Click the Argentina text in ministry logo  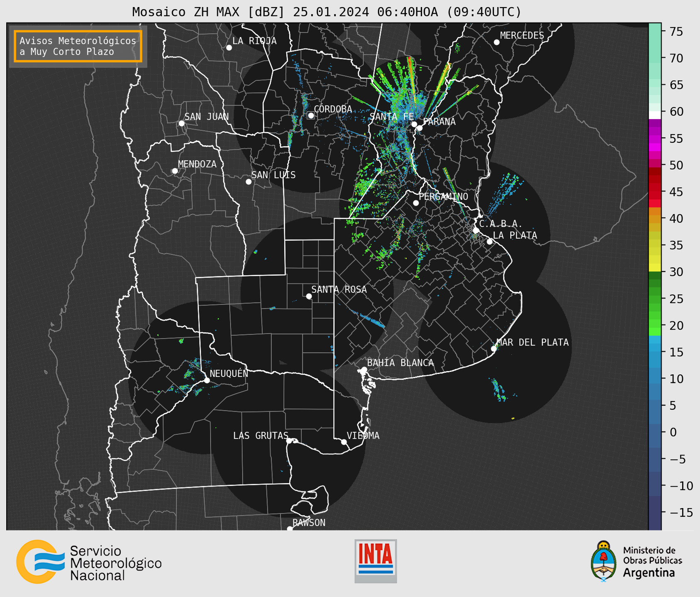coord(649,573)
